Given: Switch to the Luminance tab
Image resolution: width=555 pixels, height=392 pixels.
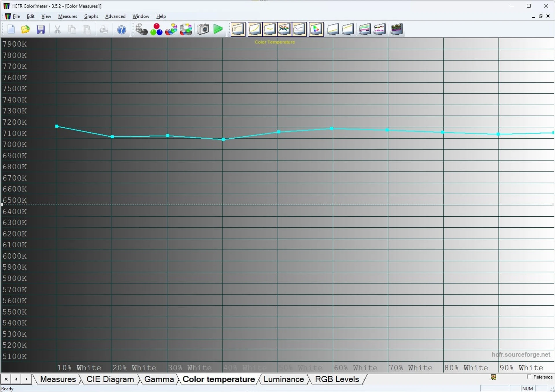Looking at the screenshot, I should 284,379.
